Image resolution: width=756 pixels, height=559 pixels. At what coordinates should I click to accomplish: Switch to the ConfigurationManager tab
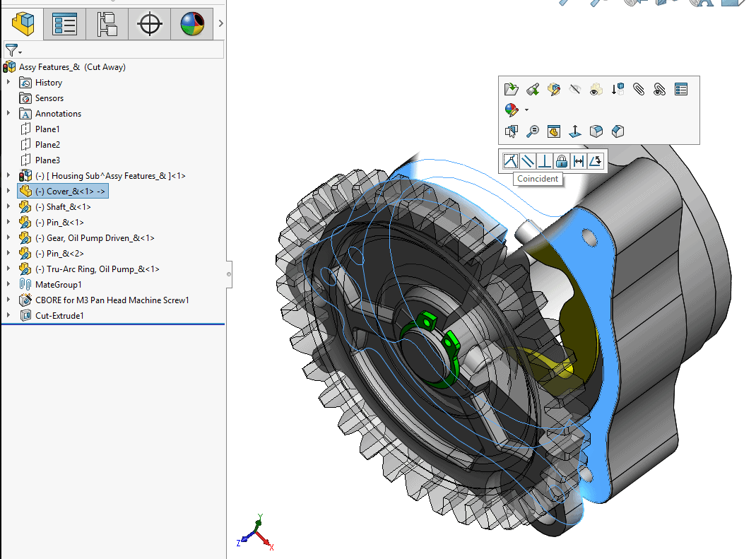[x=107, y=23]
